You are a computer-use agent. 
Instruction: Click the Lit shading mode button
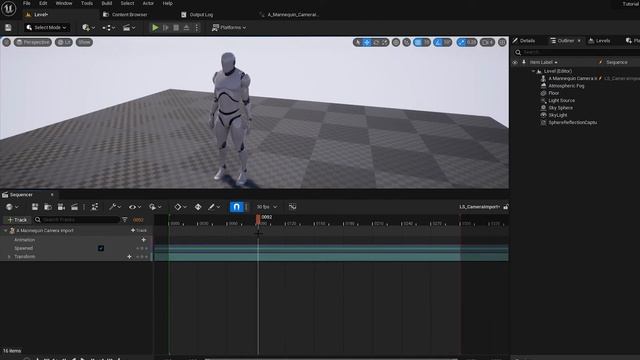(64, 42)
